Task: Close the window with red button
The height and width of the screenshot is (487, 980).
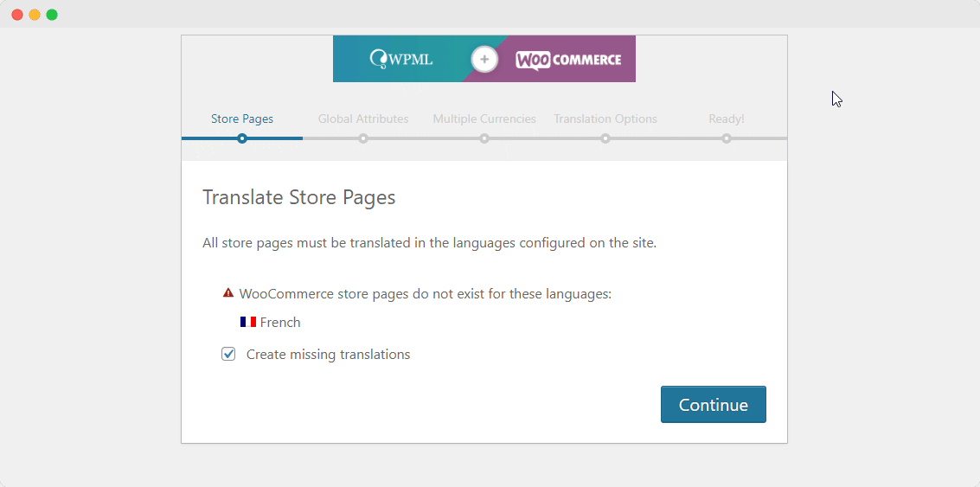Action: click(x=17, y=15)
